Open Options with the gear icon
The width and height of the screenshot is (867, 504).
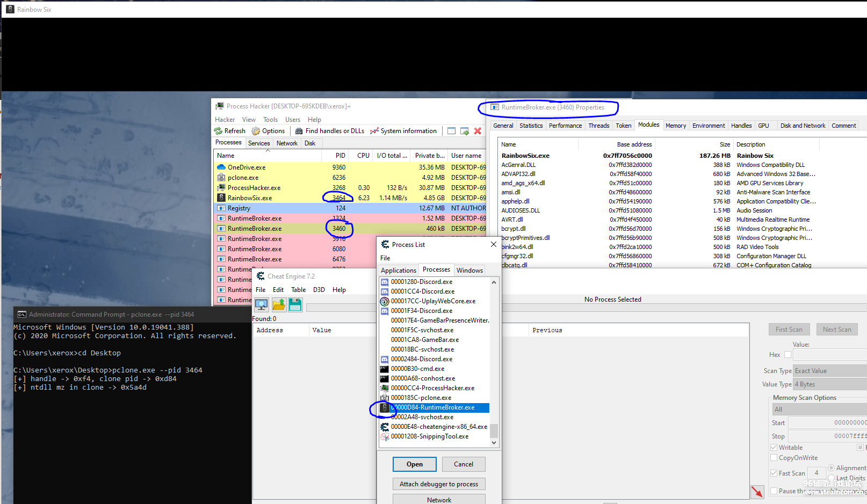click(256, 131)
